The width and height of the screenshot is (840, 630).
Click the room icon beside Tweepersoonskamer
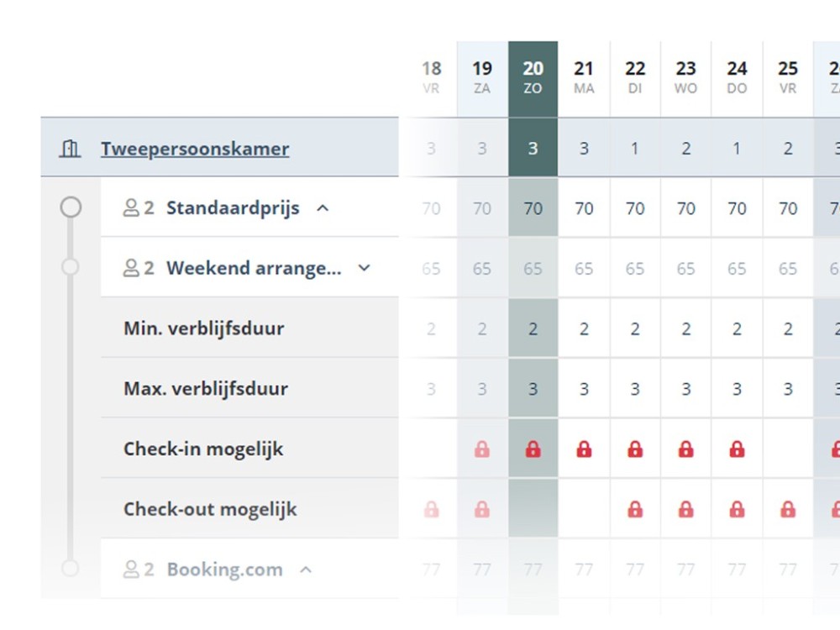pyautogui.click(x=71, y=148)
